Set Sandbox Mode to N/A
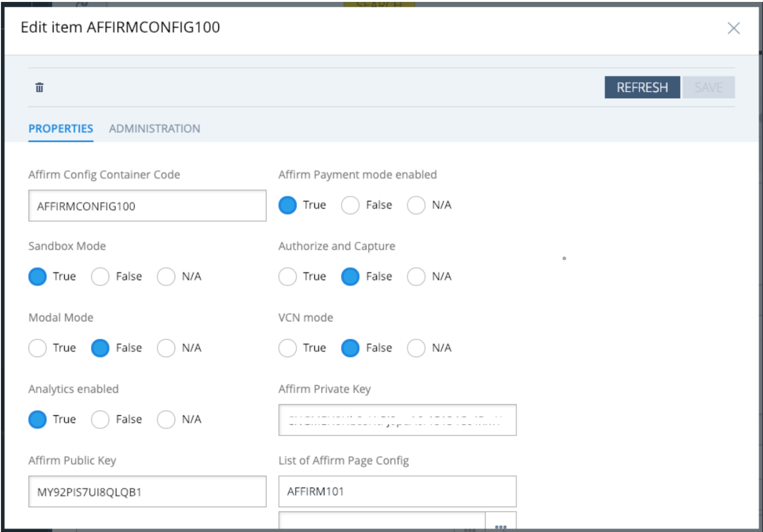Viewport: 763px width, 532px height. tap(166, 277)
